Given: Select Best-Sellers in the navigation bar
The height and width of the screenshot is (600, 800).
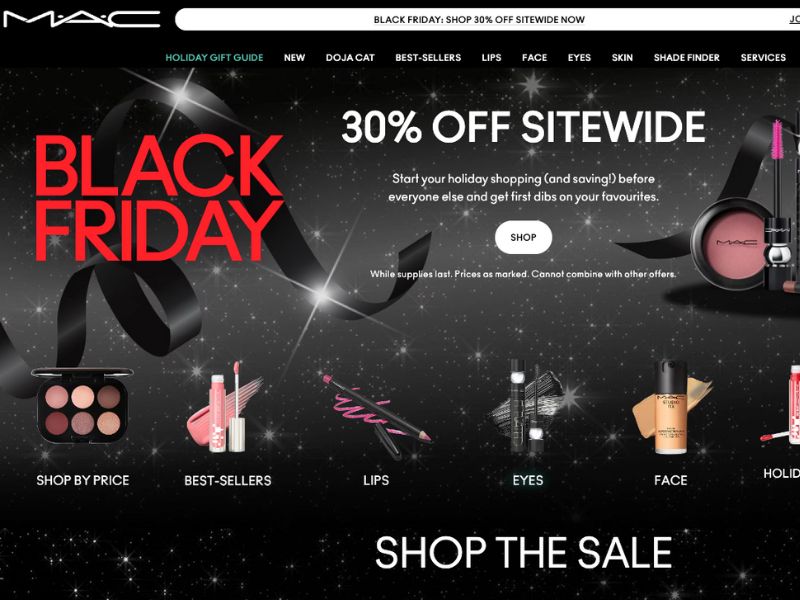Looking at the screenshot, I should click(428, 58).
